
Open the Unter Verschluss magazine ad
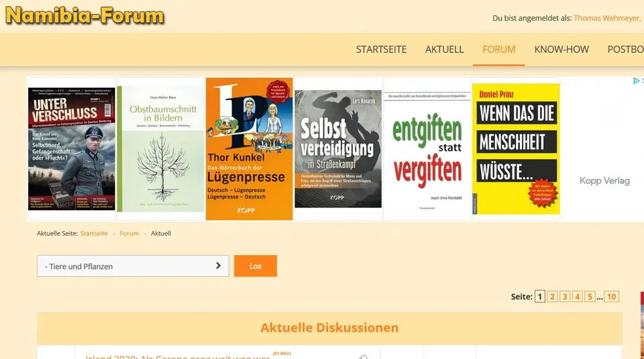point(72,149)
